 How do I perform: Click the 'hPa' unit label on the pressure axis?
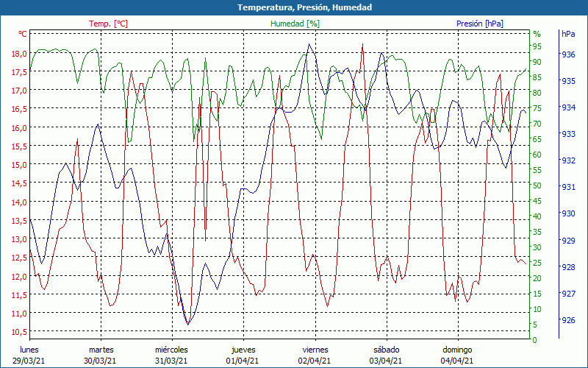pyautogui.click(x=568, y=34)
